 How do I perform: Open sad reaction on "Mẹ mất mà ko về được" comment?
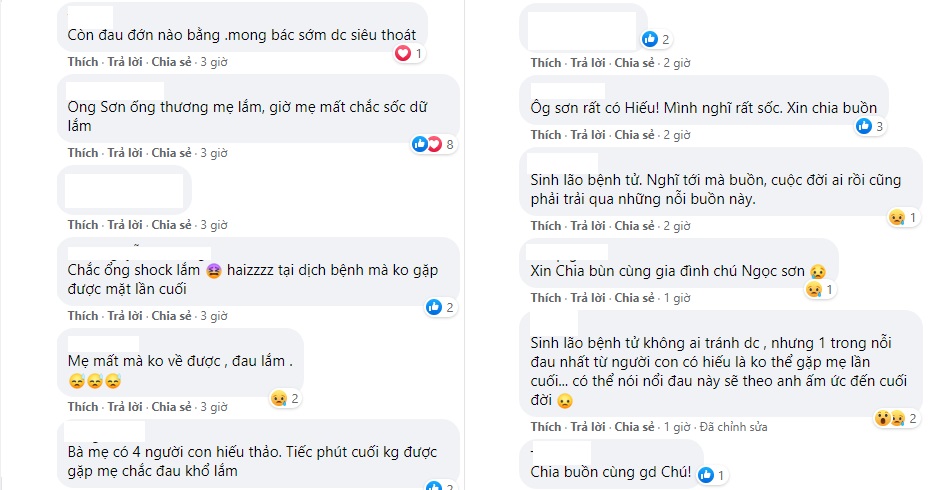[285, 399]
